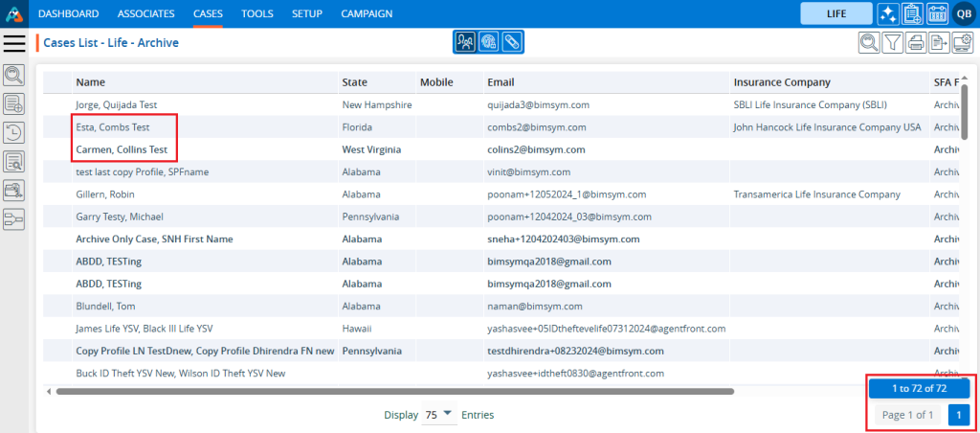The height and width of the screenshot is (433, 980).
Task: Go to page 1 in pagination
Action: coord(958,415)
